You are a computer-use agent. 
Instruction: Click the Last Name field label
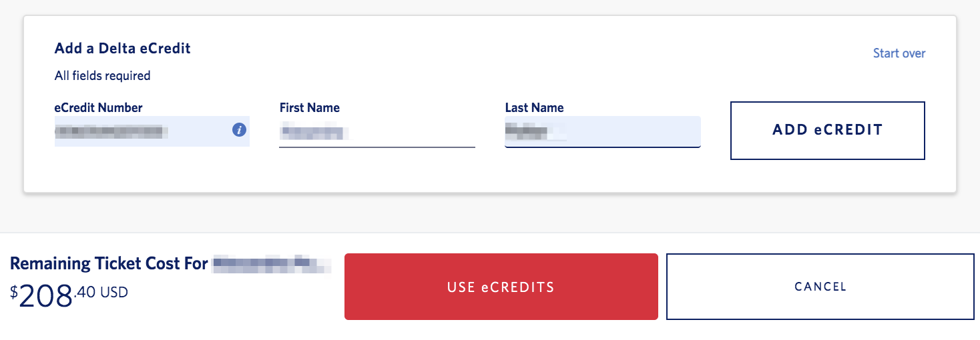534,107
